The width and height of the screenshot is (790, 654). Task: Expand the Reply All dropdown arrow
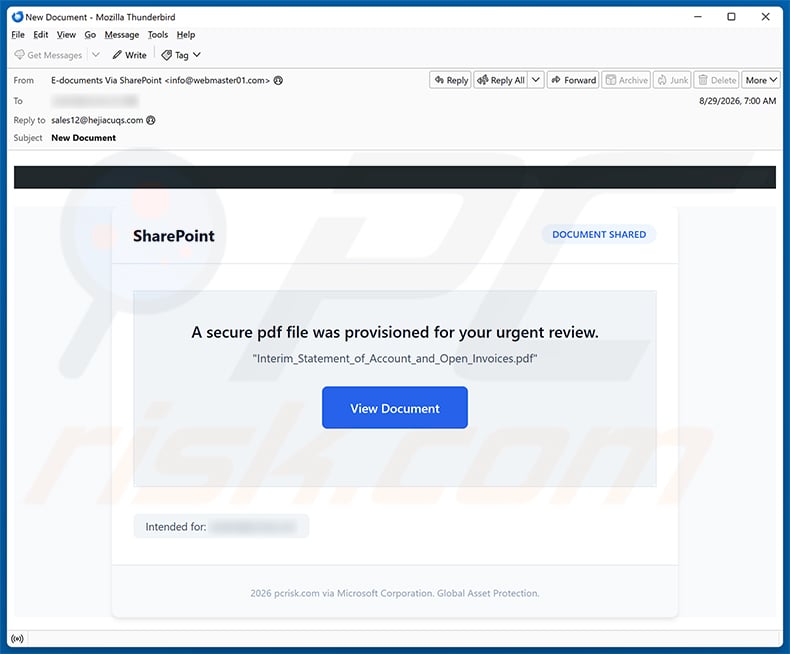click(x=536, y=80)
